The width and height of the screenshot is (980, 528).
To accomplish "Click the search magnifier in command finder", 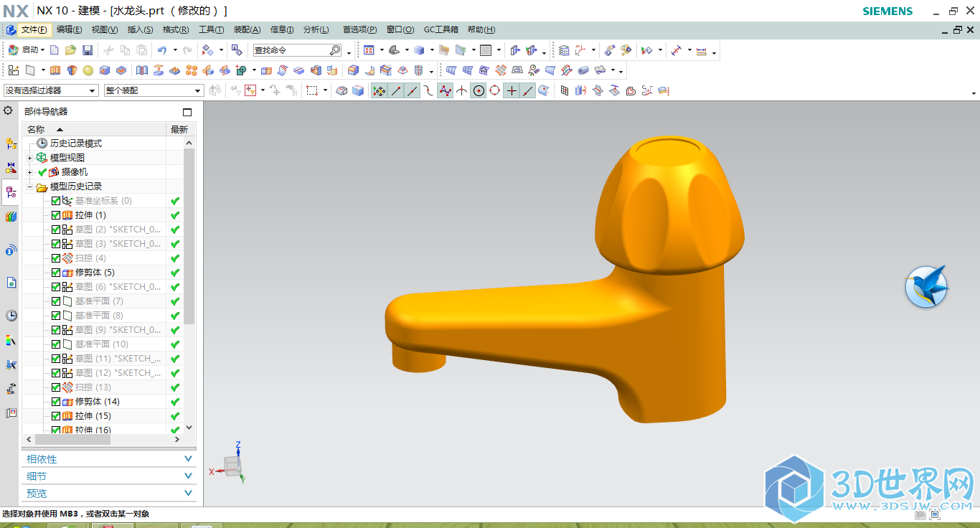I will [x=335, y=50].
